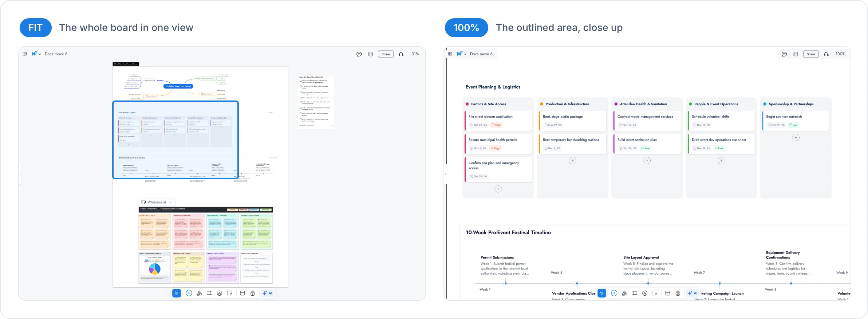Add a card under Production & Infrastructure
The width and height of the screenshot is (868, 319).
coord(573,161)
